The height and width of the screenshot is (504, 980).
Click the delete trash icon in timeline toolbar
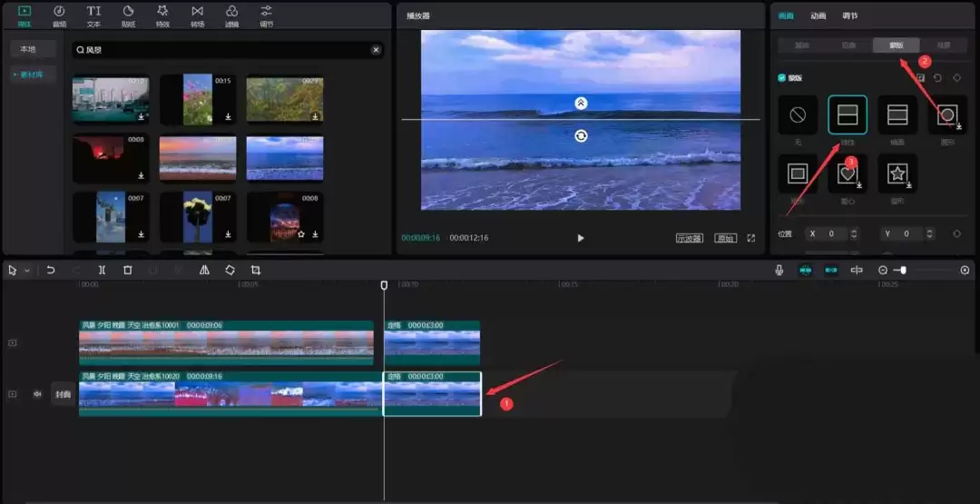[x=128, y=271]
